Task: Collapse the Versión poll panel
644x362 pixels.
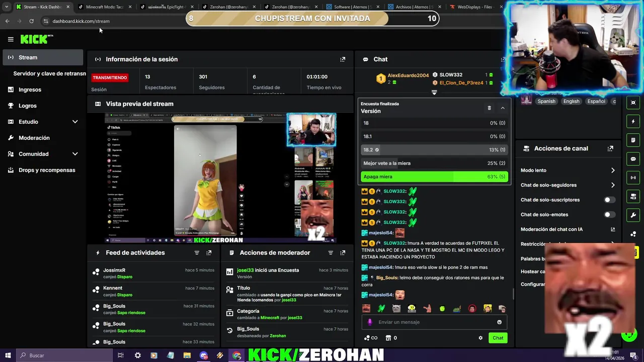Action: pos(502,108)
